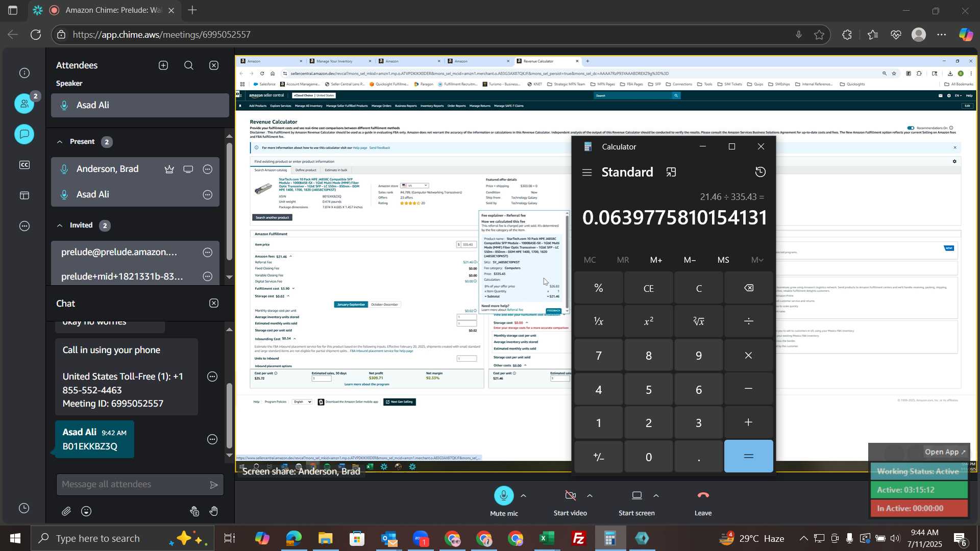Mute the microphone
Viewport: 980px width, 551px height.
point(504,495)
